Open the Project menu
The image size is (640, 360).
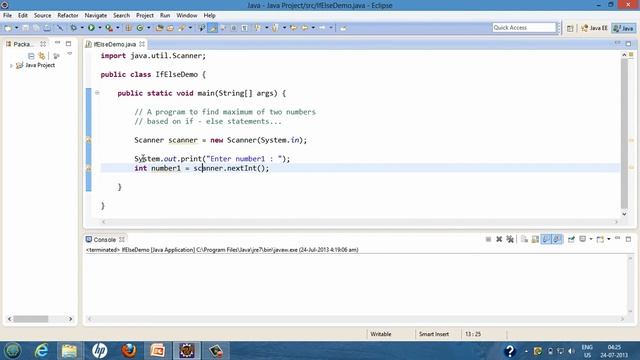(x=145, y=15)
